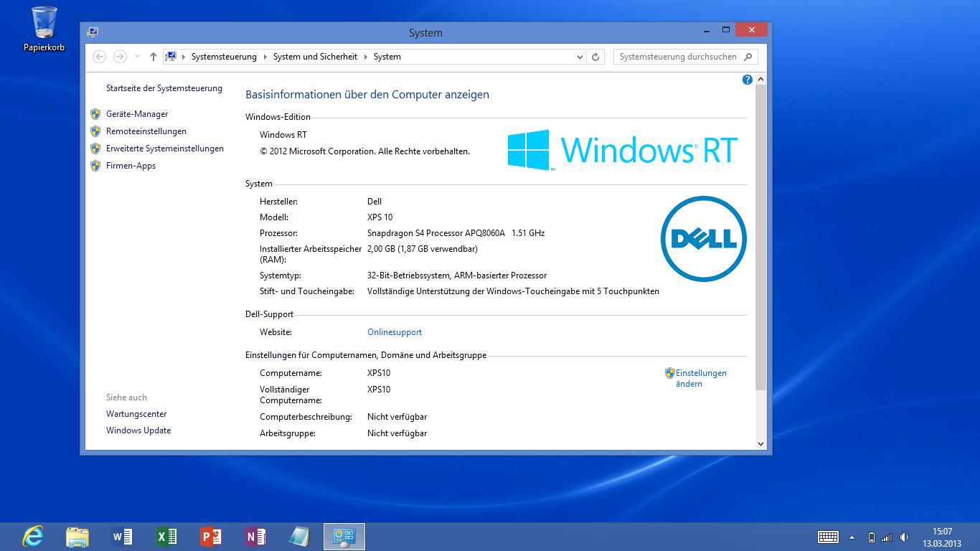Click the shield icon beside Firmen-Apps
This screenshot has width=980, height=551.
tap(95, 166)
